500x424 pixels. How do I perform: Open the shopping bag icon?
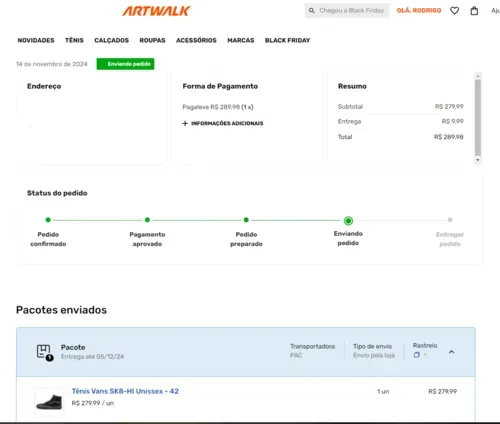(474, 11)
